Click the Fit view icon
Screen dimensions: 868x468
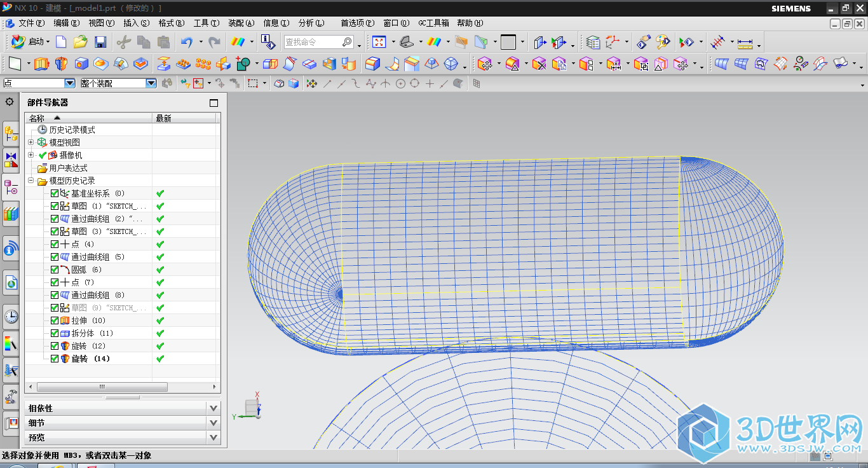click(x=379, y=42)
